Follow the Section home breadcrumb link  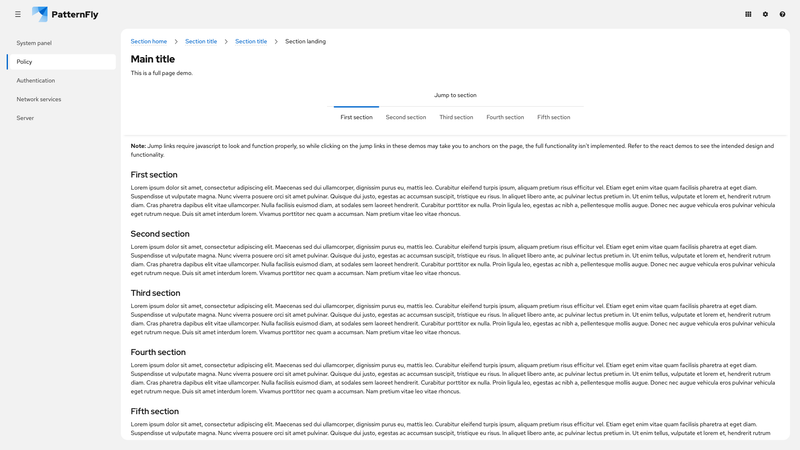pos(148,41)
